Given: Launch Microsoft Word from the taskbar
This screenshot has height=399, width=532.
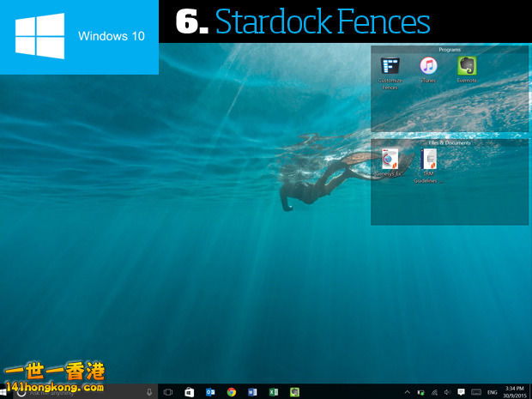Looking at the screenshot, I should coord(252,392).
